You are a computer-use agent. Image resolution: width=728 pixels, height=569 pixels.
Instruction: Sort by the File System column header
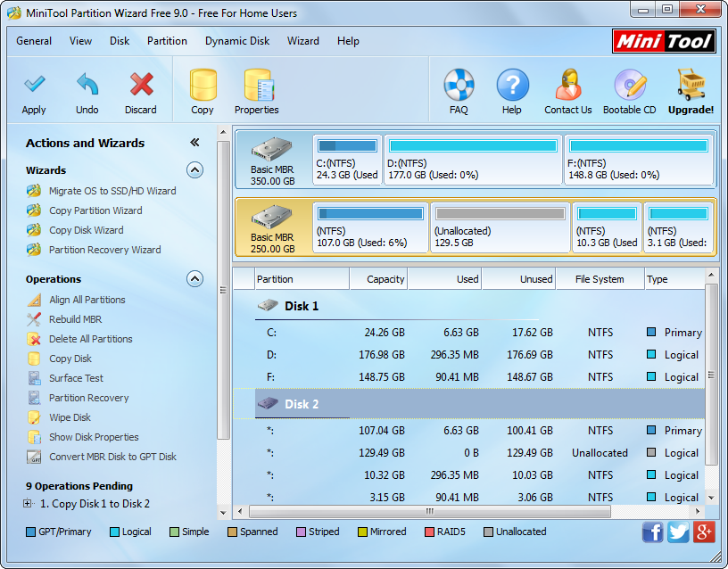[x=600, y=279]
